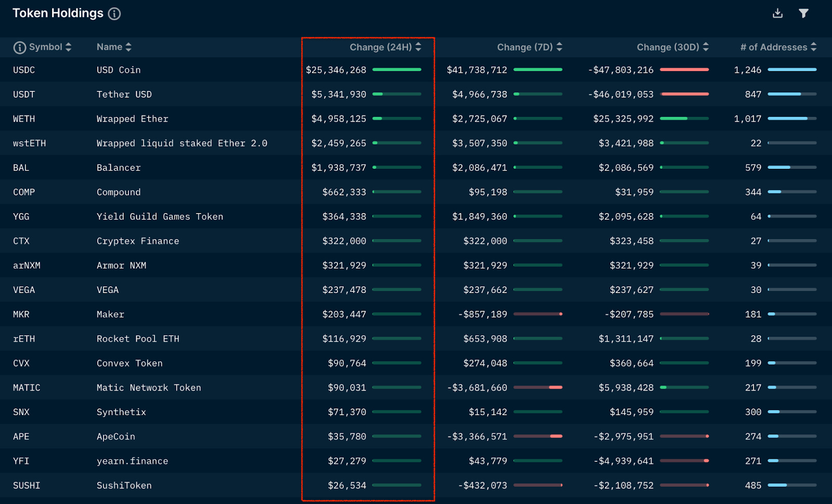The image size is (832, 504).
Task: Open the filter funnel icon
Action: [x=803, y=13]
